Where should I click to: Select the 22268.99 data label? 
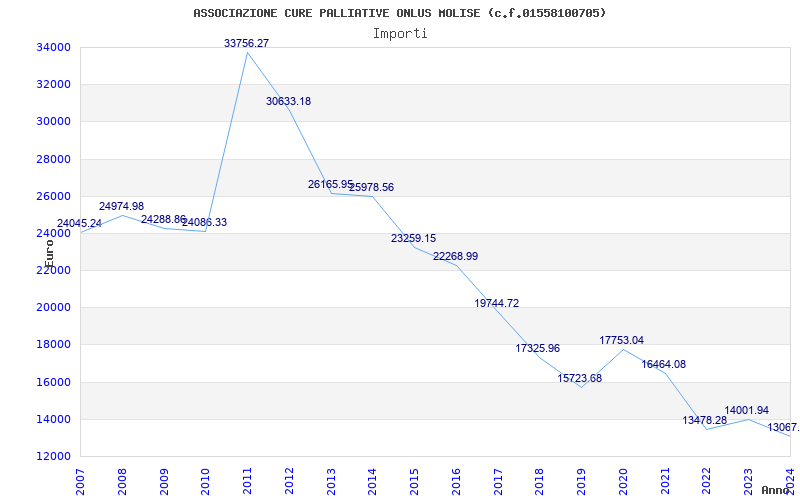pos(456,257)
